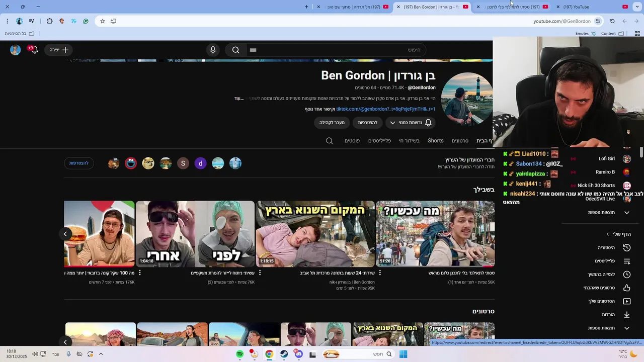644x362 pixels.
Task: Open the YouTube account avatar menu
Action: [16, 50]
